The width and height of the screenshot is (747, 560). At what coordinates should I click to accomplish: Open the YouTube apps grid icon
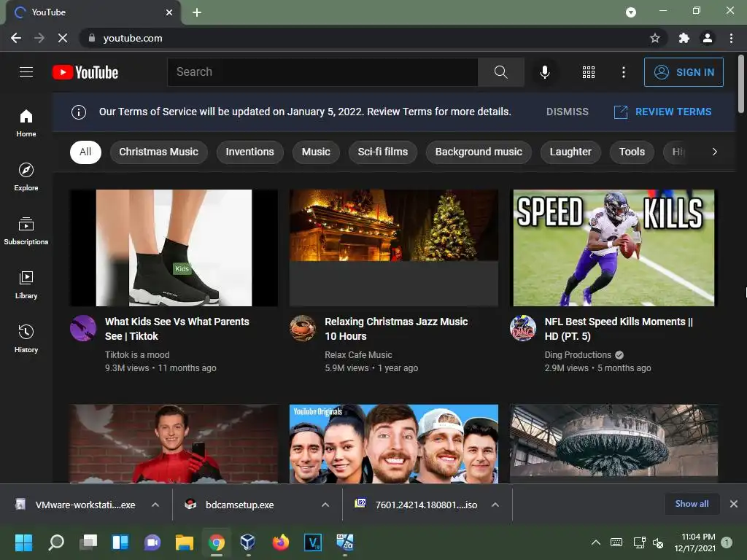point(589,72)
